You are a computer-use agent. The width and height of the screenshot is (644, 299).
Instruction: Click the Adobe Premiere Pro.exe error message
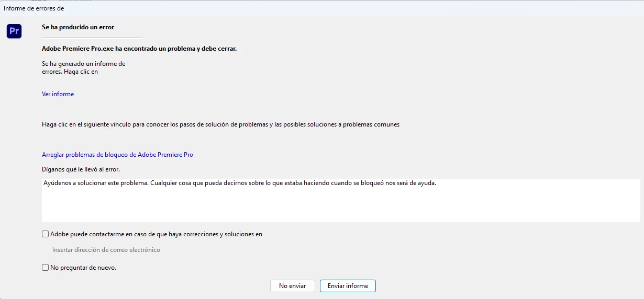139,49
